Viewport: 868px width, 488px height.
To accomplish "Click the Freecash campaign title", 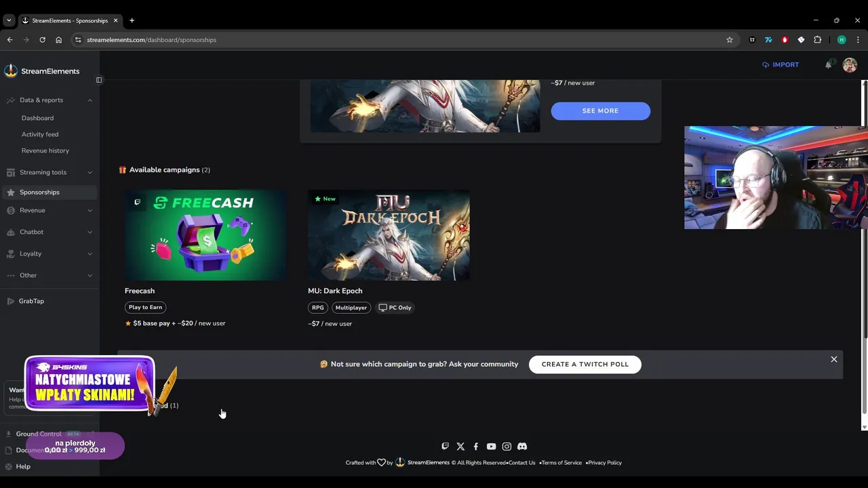I will point(140,291).
